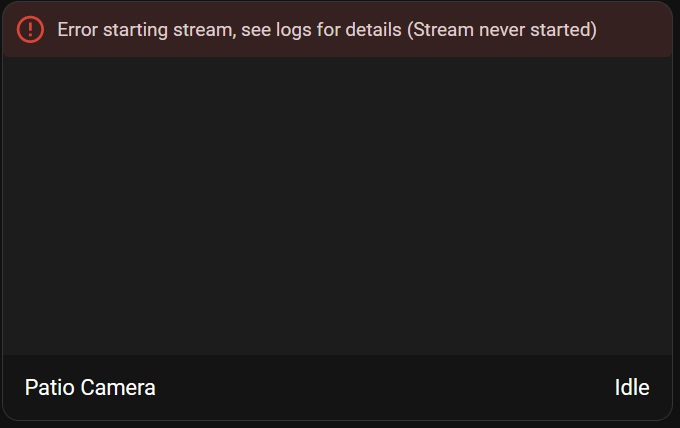Viewport: 680px width, 428px height.
Task: Click the red error alert icon
Action: coord(31,30)
